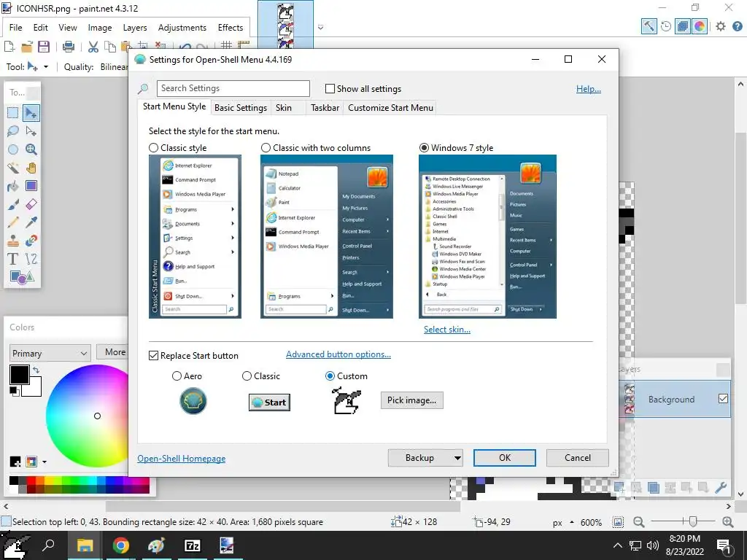The height and width of the screenshot is (560, 747).
Task: Pick the Color Picker eyedropper tool
Action: (31, 222)
